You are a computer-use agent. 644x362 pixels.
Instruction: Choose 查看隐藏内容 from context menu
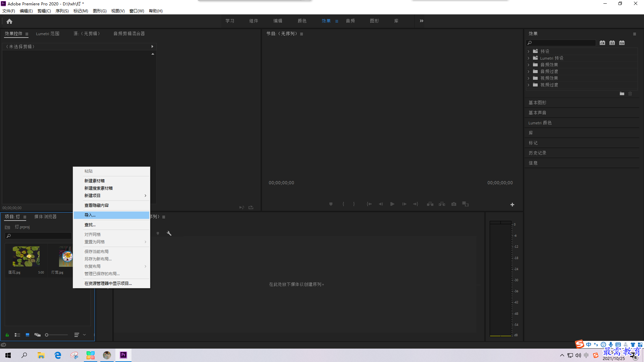tap(111, 205)
